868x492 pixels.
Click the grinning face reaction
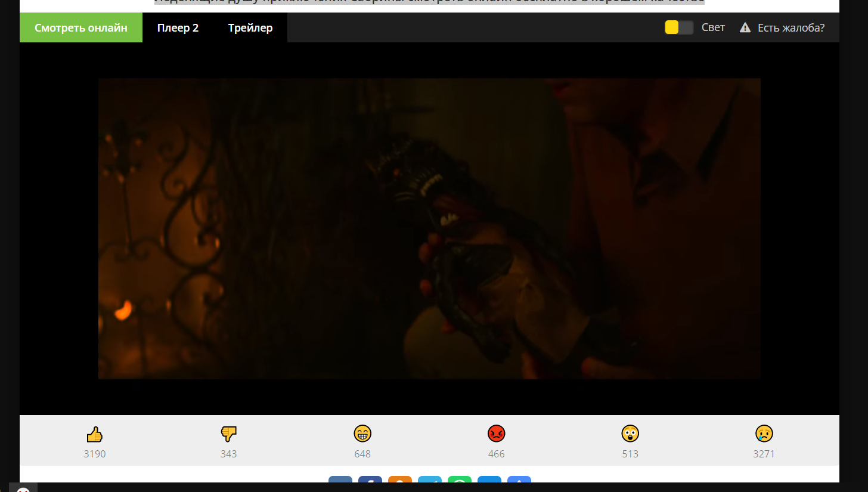pos(362,433)
